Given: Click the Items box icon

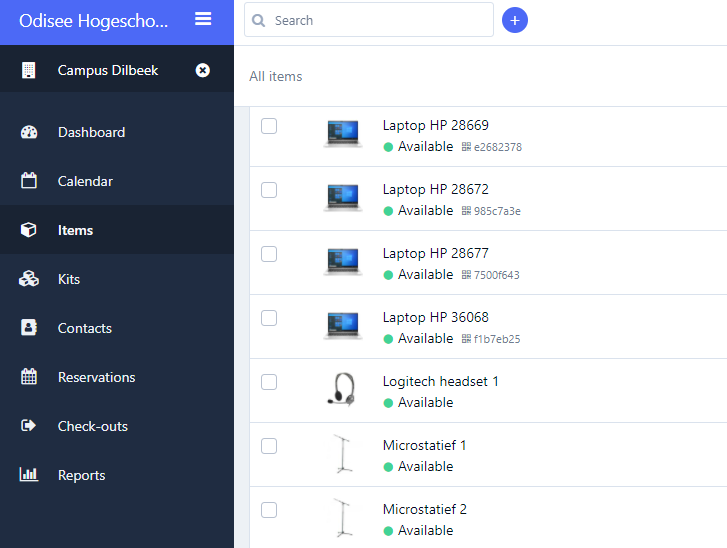Looking at the screenshot, I should click(29, 229).
